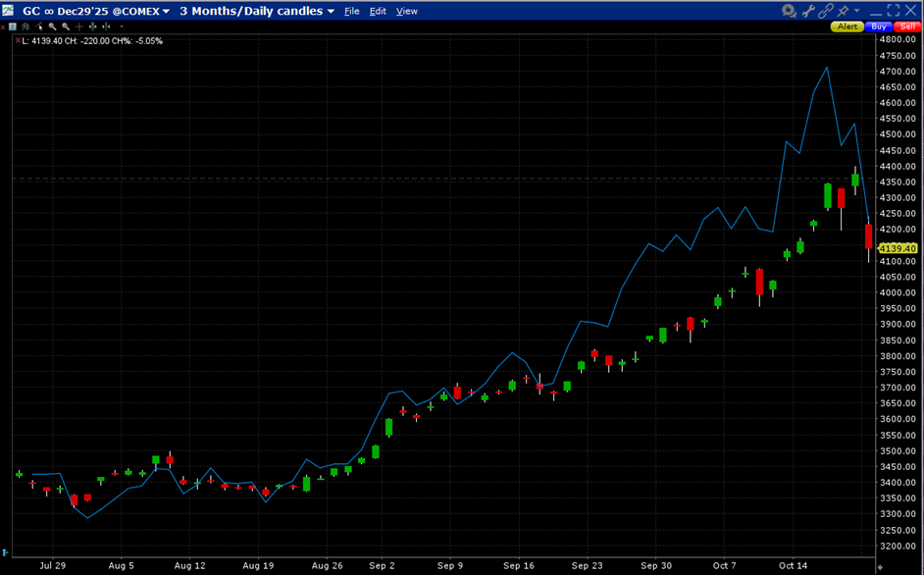The width and height of the screenshot is (924, 575).
Task: Select the zoom out magnifier tool
Action: click(65, 26)
